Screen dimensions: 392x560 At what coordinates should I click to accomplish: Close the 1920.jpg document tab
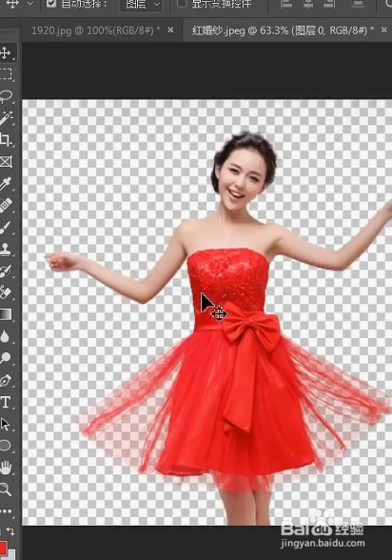(x=170, y=30)
